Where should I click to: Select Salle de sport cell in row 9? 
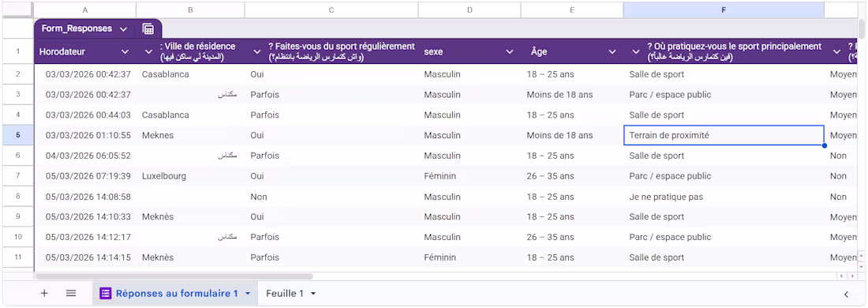click(724, 216)
